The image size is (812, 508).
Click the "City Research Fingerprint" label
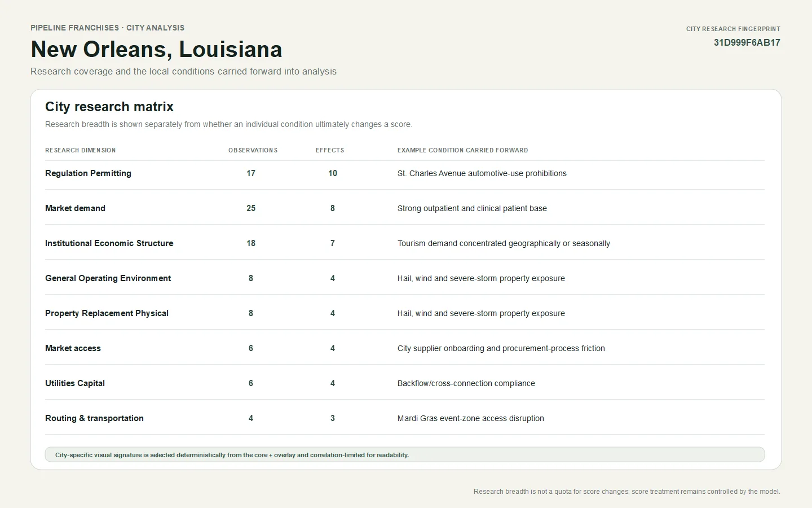point(733,29)
